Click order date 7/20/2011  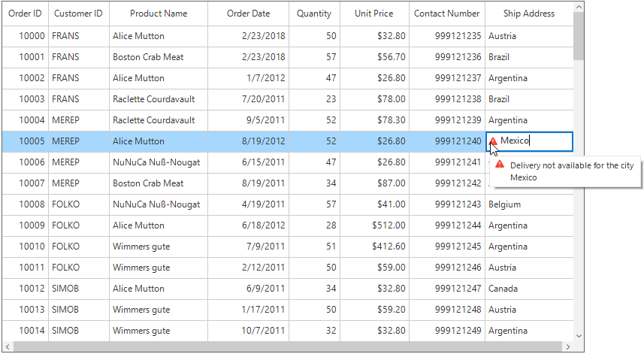coord(249,99)
